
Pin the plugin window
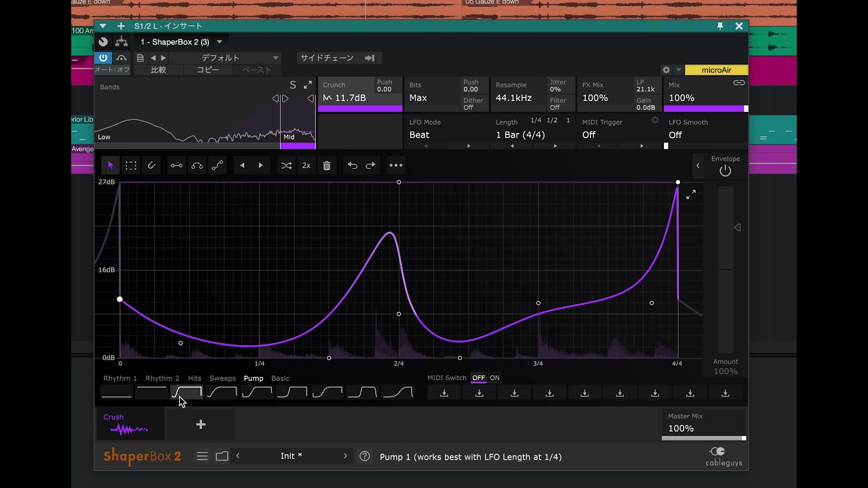click(720, 26)
